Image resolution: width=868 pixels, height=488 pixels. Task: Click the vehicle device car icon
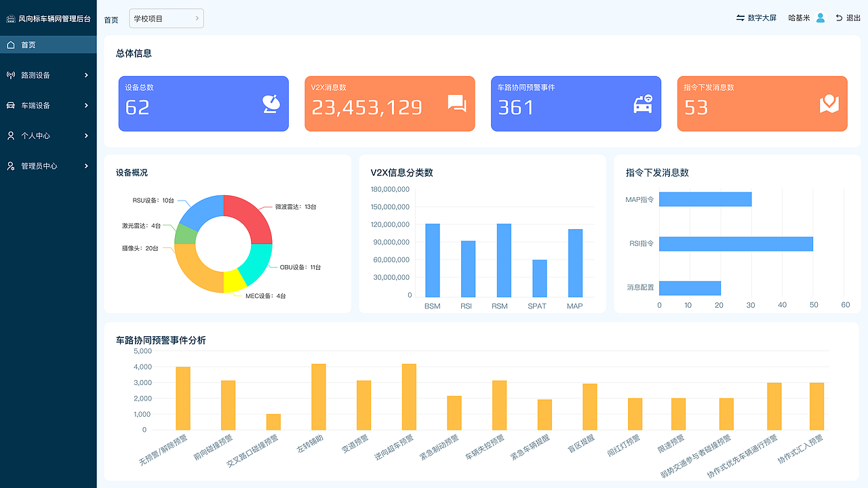tap(11, 106)
